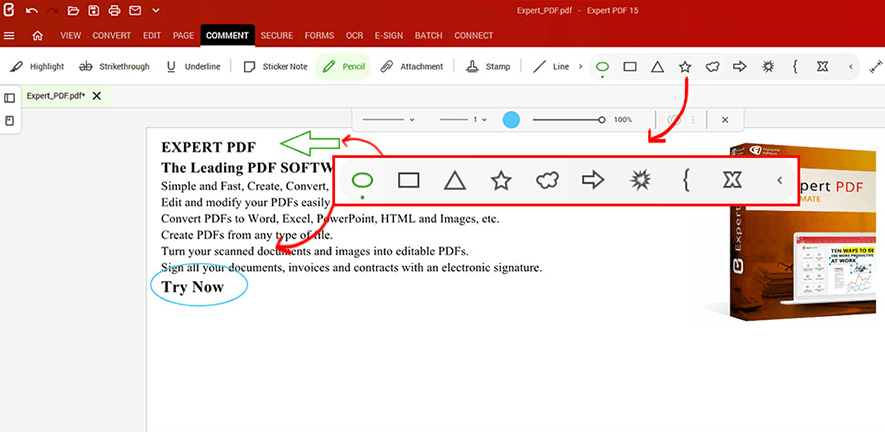Click the Undo arrow in the title bar
The image size is (885, 432).
point(32,10)
